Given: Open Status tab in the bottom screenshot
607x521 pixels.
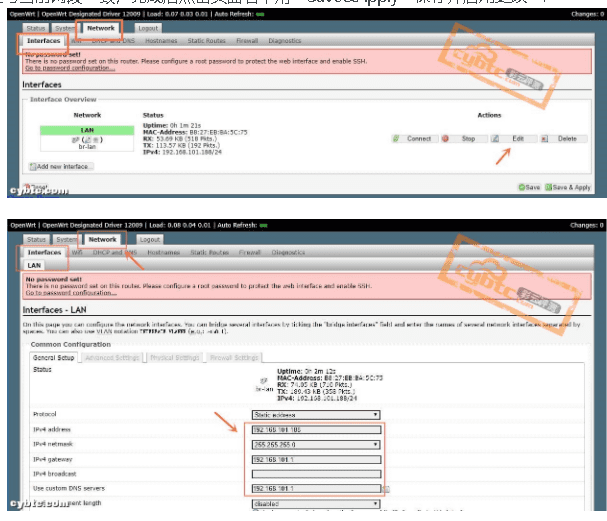Looking at the screenshot, I should pos(36,240).
